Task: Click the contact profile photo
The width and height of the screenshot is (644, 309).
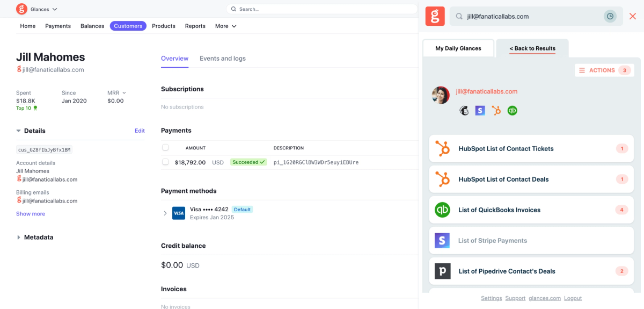Action: pyautogui.click(x=441, y=95)
